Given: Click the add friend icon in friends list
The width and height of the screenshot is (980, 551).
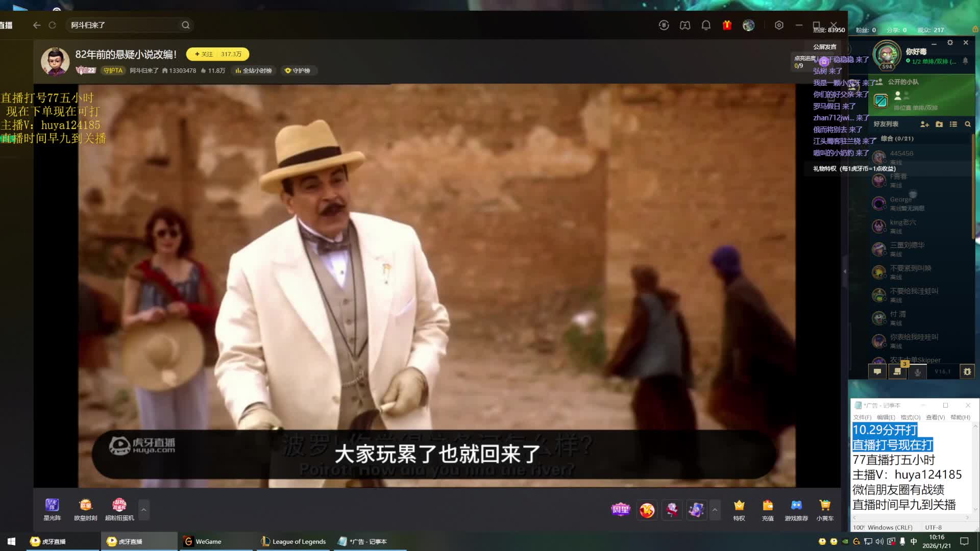Looking at the screenshot, I should [x=924, y=124].
